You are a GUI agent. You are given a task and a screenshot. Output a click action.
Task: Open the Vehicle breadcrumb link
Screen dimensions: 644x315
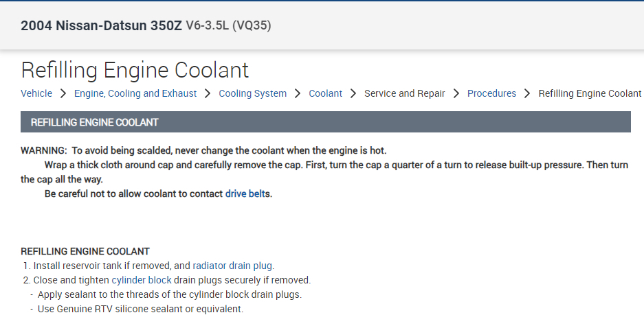pos(36,93)
